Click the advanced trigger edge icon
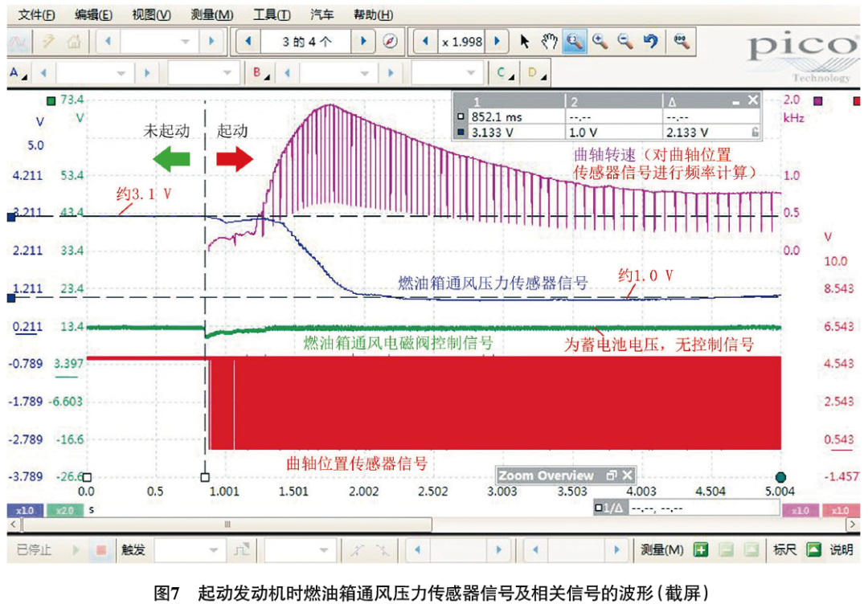 (x=242, y=550)
